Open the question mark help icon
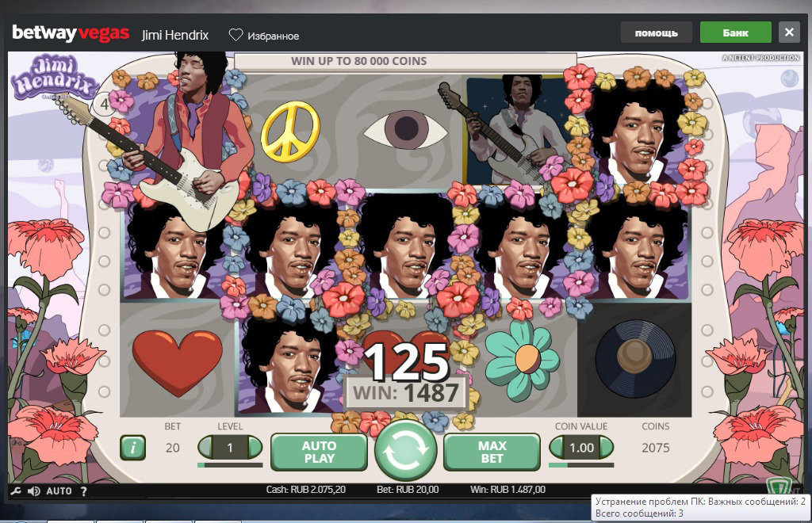 point(83,491)
